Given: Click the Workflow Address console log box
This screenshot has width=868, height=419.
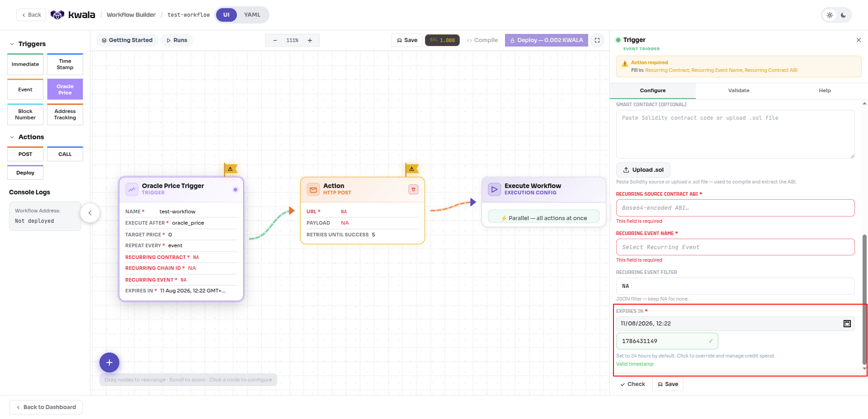Looking at the screenshot, I should 45,216.
